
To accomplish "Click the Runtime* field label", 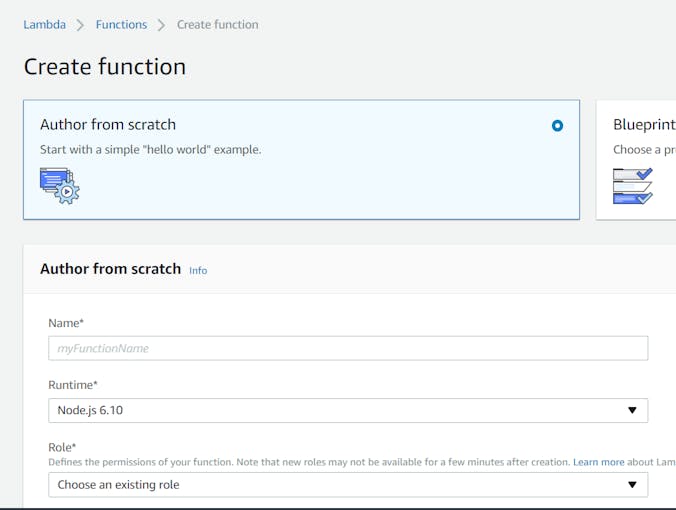I will 73,385.
